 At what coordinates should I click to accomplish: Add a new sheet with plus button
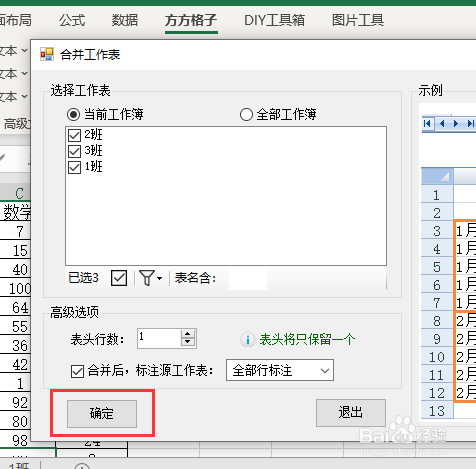82,466
